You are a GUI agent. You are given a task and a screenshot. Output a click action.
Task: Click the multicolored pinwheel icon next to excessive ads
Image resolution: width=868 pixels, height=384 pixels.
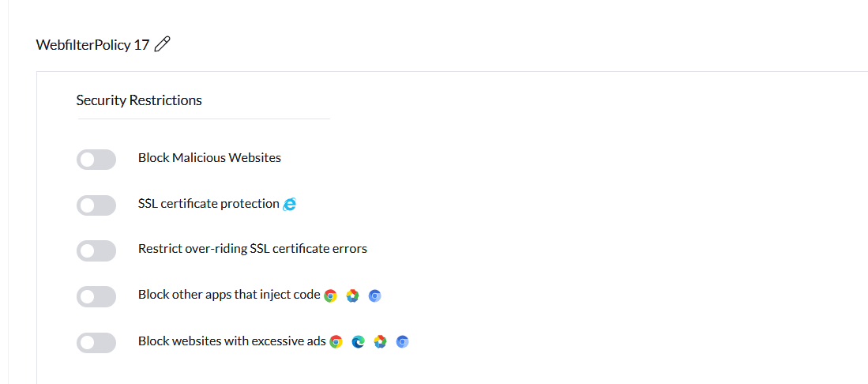(380, 341)
